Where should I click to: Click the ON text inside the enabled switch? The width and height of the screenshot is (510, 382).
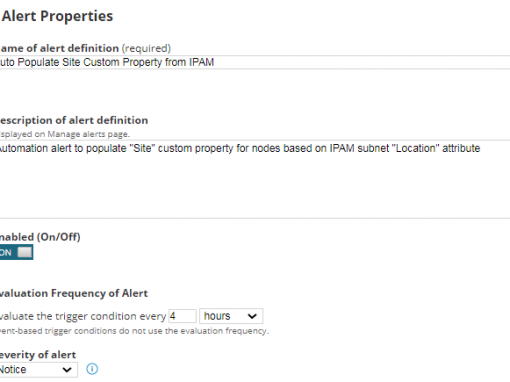point(6,253)
